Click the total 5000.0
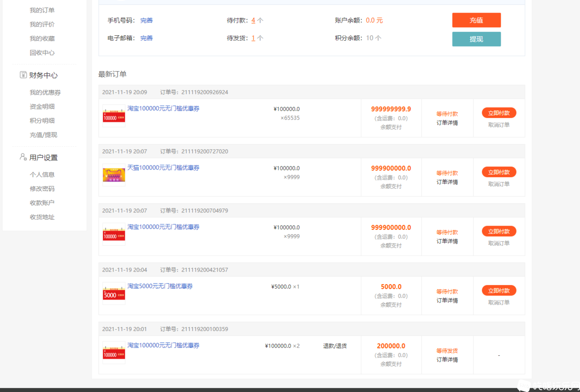 [391, 287]
